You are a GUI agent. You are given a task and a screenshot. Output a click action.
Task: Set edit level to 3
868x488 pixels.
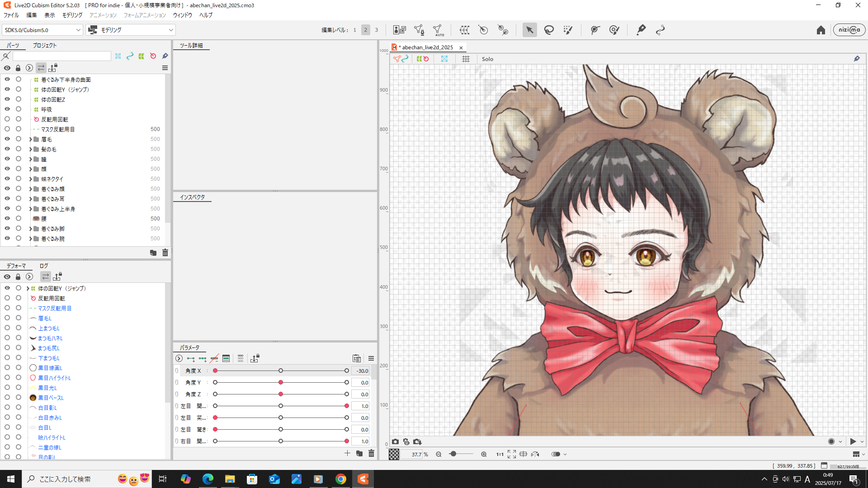[x=376, y=30]
